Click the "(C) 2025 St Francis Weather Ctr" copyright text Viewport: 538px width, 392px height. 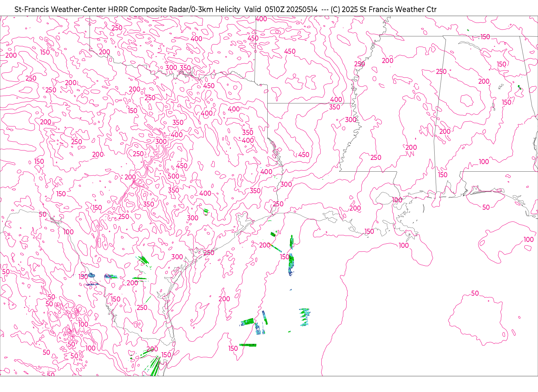tap(383, 10)
